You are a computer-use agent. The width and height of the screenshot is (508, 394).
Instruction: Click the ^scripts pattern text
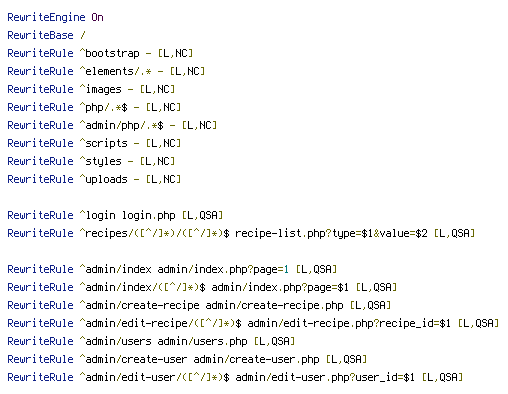coord(103,143)
